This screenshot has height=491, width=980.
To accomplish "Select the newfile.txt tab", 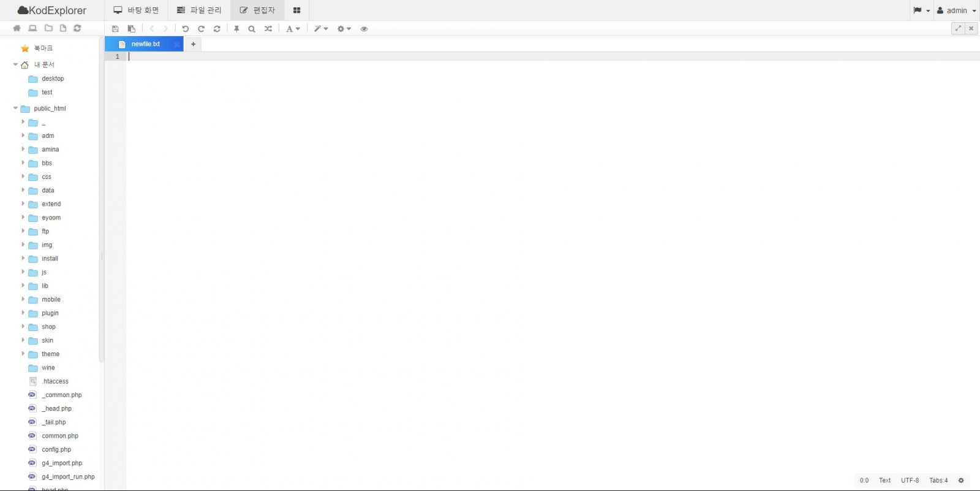I will (x=144, y=44).
